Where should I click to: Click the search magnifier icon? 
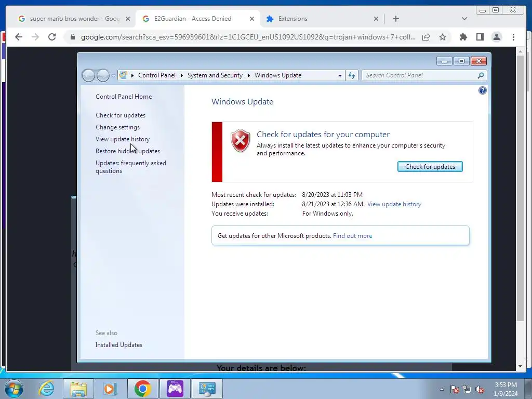tap(481, 75)
